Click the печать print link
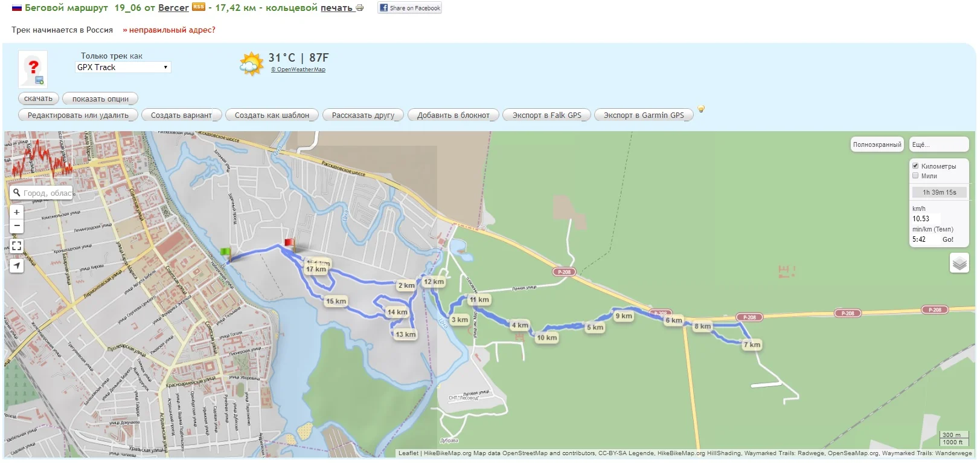The height and width of the screenshot is (463, 980). [x=336, y=8]
